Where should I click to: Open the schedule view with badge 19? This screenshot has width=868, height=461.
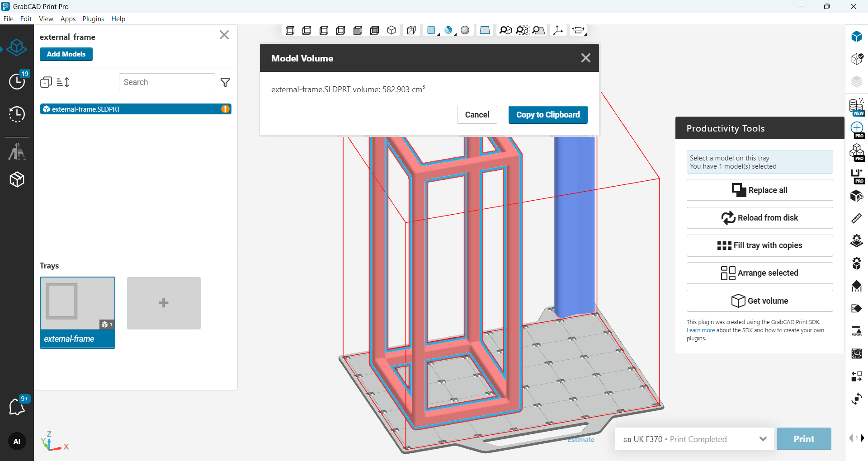click(x=18, y=81)
